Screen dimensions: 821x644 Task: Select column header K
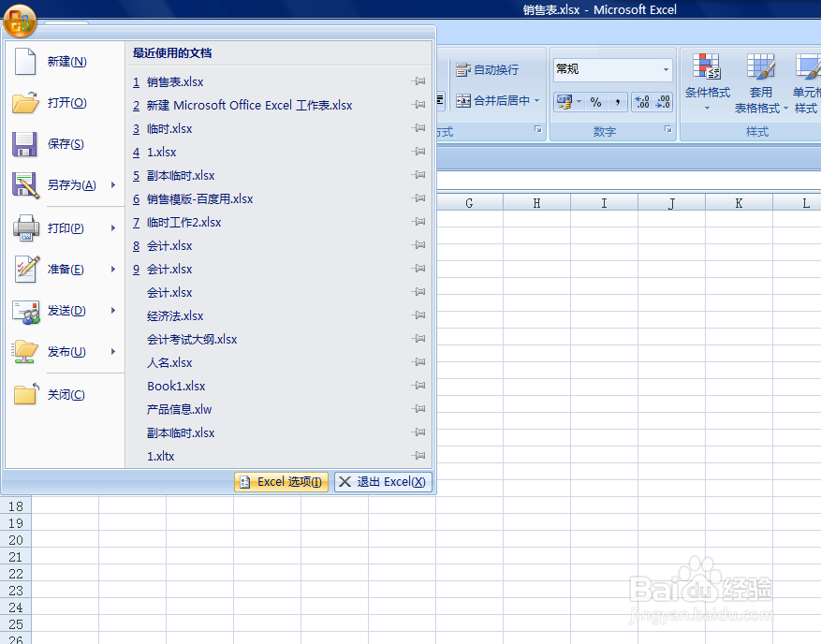(x=739, y=202)
